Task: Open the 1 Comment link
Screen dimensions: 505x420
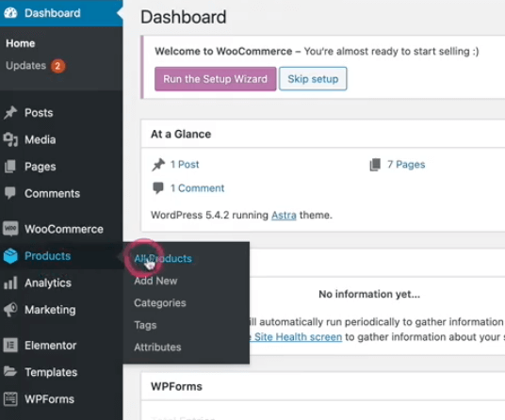Action: [197, 188]
